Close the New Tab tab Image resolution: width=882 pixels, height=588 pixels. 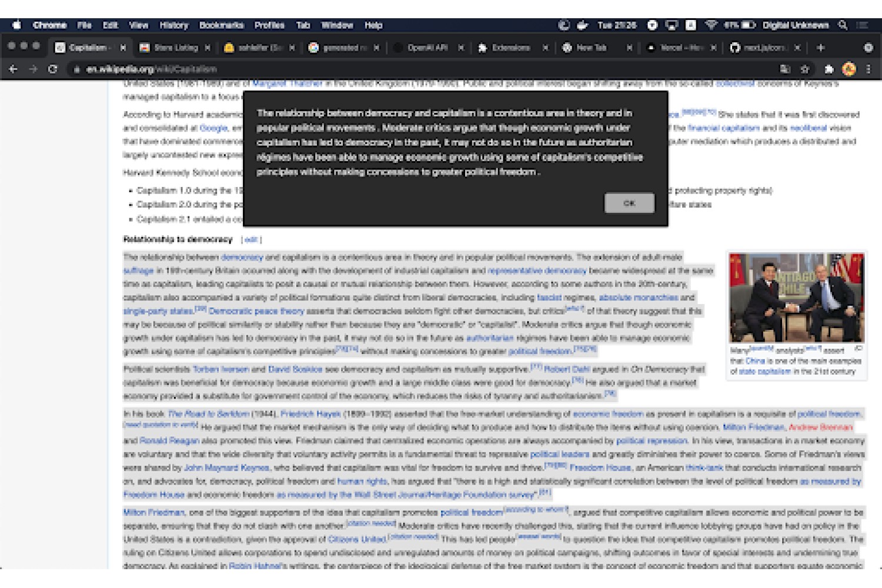[x=630, y=48]
